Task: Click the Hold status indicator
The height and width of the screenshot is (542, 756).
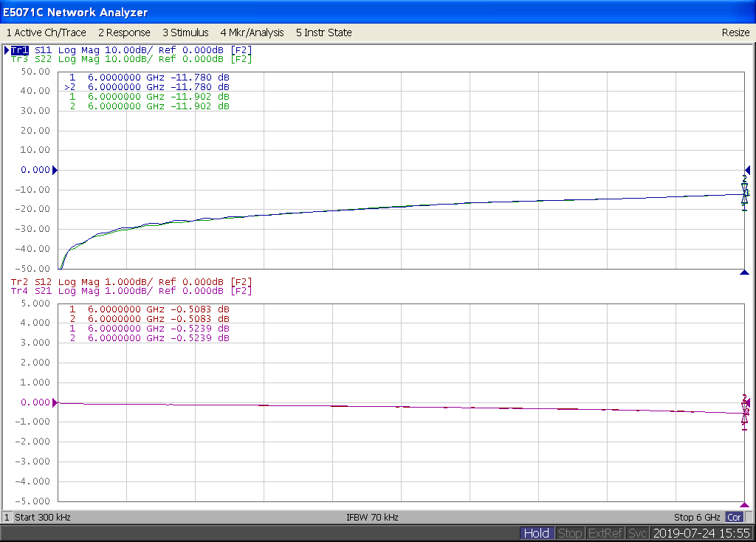Action: (536, 533)
